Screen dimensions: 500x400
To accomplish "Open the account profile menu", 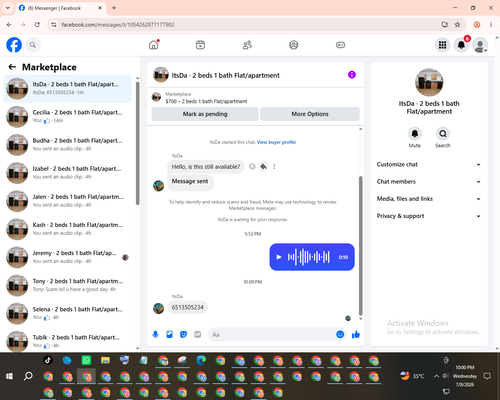I will point(480,45).
